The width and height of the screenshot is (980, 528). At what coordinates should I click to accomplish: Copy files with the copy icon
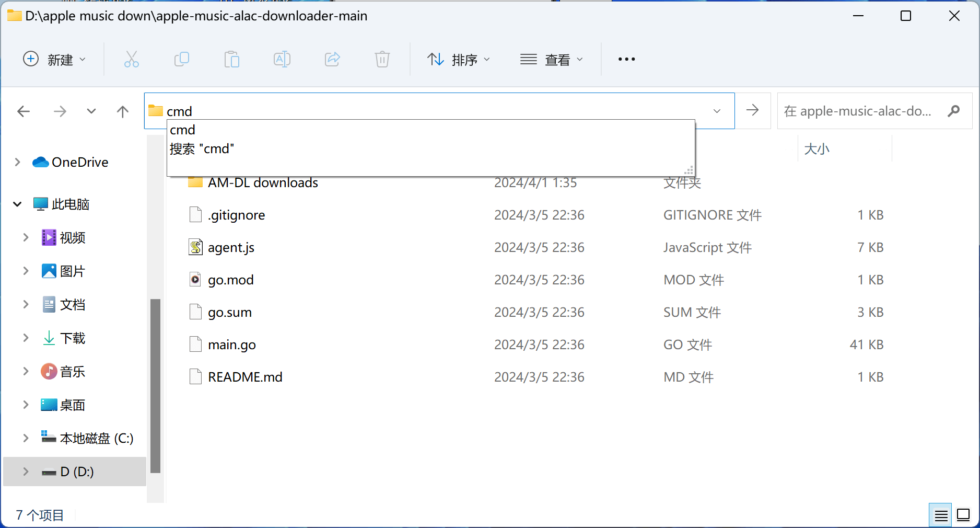pyautogui.click(x=182, y=59)
